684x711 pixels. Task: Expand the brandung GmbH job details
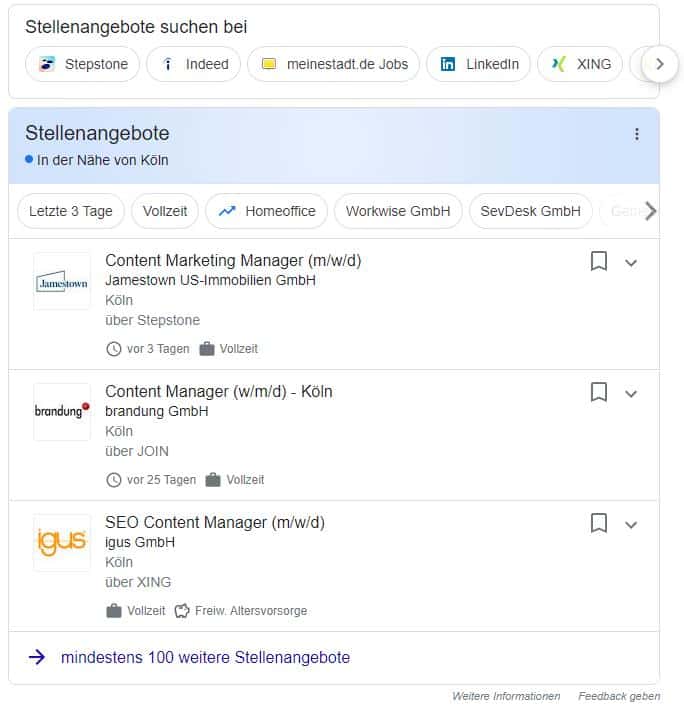pyautogui.click(x=631, y=393)
